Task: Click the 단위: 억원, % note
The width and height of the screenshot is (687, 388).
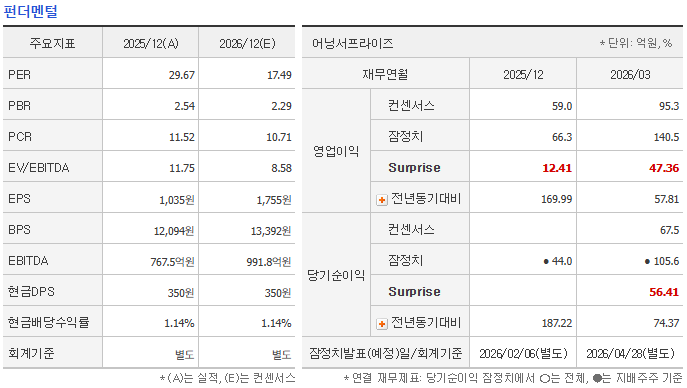Action: 636,43
